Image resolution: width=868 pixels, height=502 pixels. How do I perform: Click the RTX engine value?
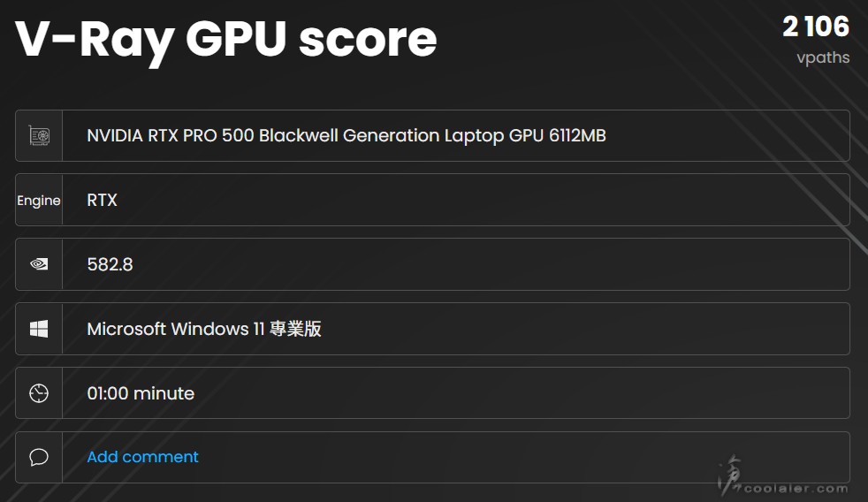tap(102, 201)
